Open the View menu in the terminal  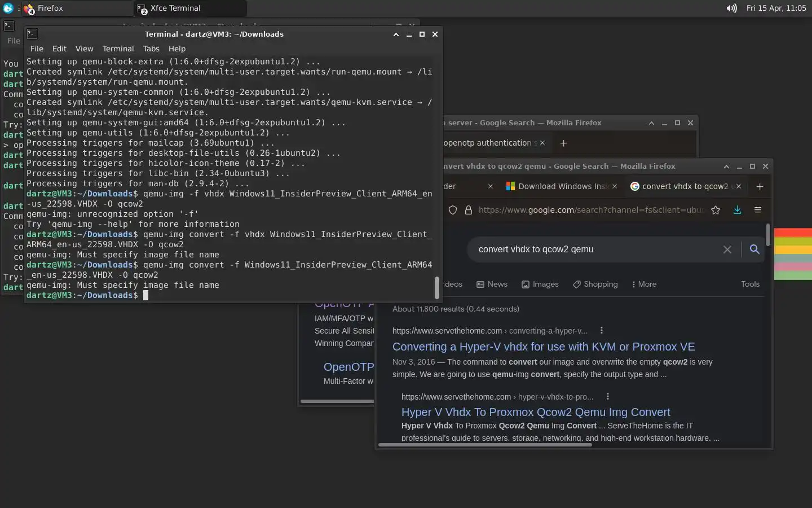click(x=84, y=49)
